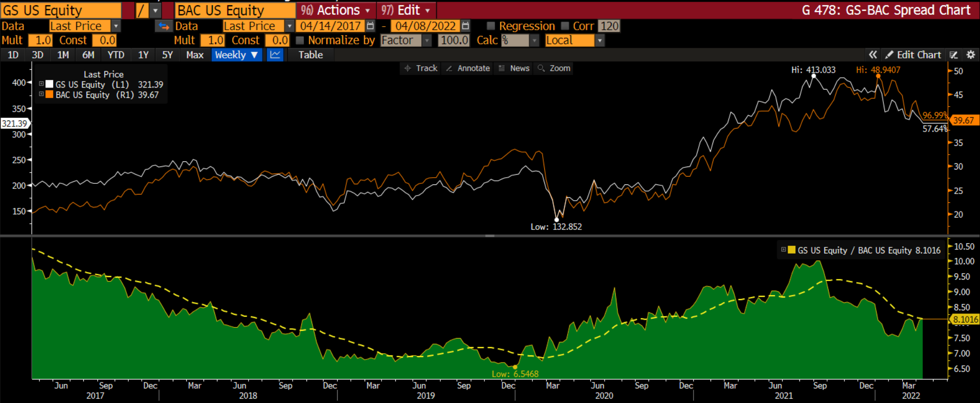Enable the Regression checkbox
The width and height of the screenshot is (980, 403).
point(491,26)
